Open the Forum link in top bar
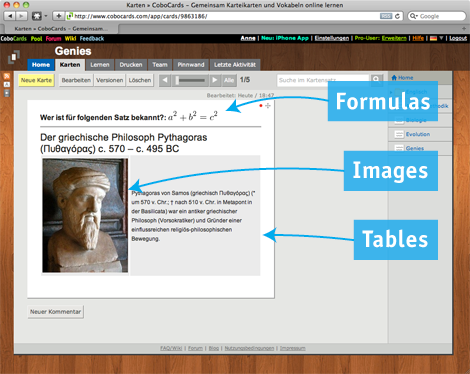The image size is (470, 374). coord(53,38)
